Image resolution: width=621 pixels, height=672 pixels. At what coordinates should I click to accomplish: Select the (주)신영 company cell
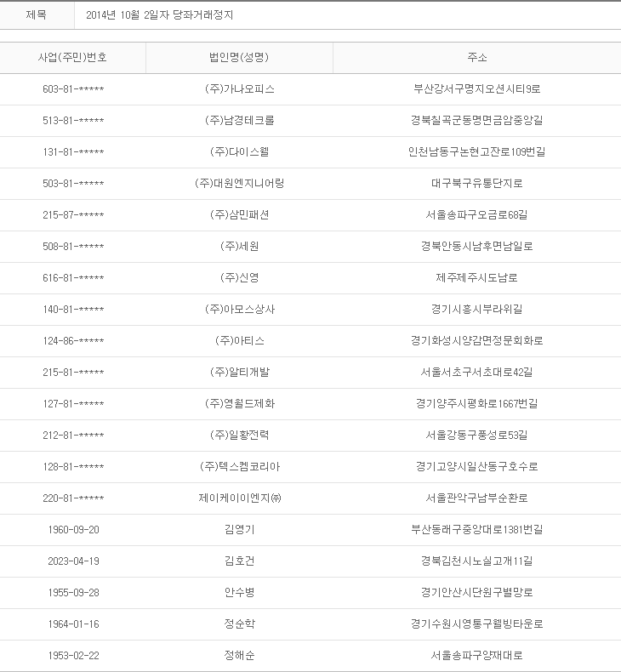coord(239,278)
